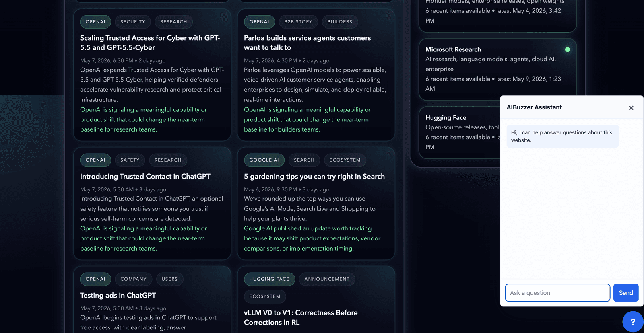Open the help question-mark bubble
The width and height of the screenshot is (644, 333).
click(633, 322)
